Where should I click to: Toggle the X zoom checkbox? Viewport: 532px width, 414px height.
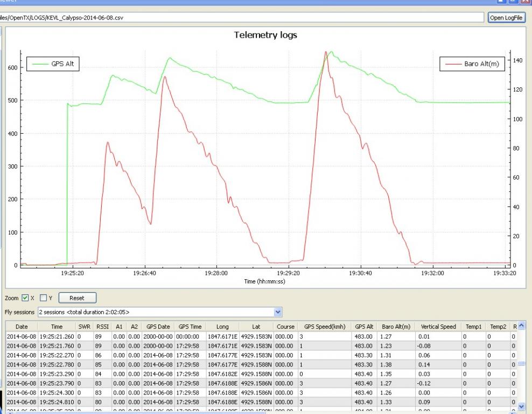pyautogui.click(x=25, y=298)
